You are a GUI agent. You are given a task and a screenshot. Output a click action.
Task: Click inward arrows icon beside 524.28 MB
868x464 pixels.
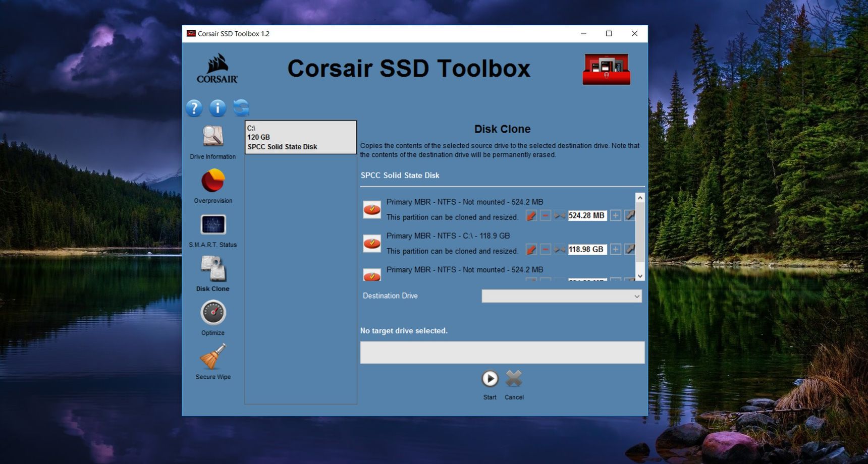[x=559, y=216]
